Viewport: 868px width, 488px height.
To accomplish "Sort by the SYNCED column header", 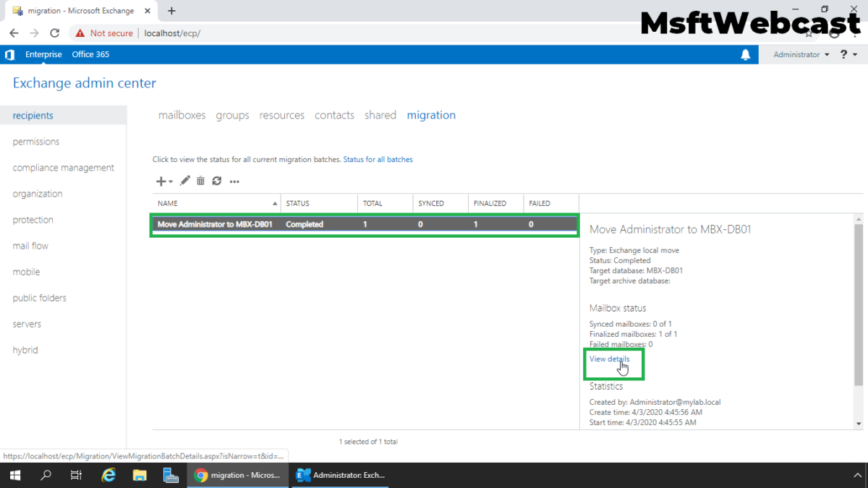I will pyautogui.click(x=441, y=203).
